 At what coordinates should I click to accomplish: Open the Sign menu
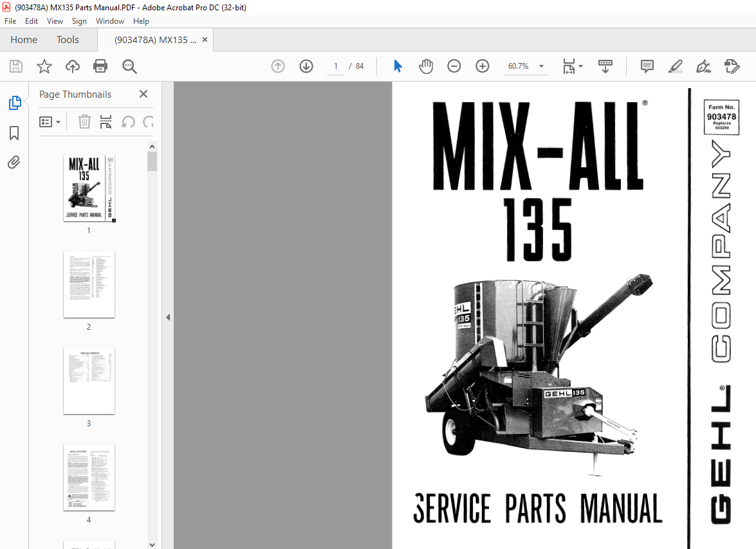tap(79, 21)
